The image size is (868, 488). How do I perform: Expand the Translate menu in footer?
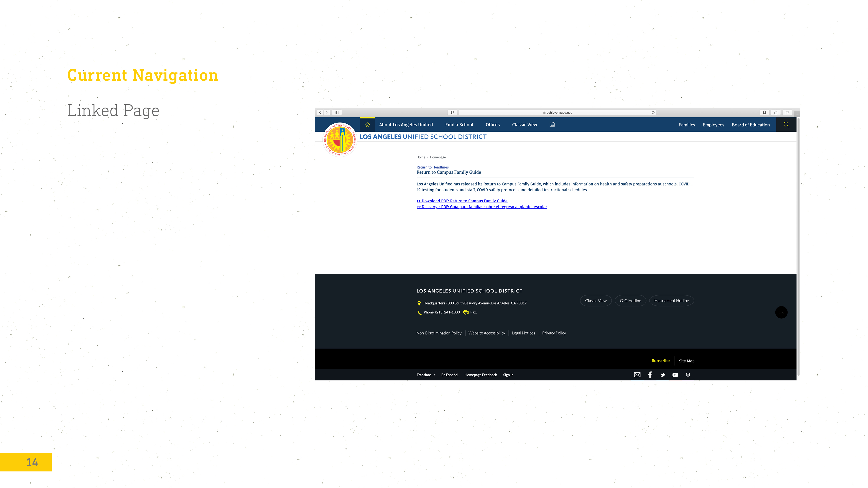tap(426, 375)
